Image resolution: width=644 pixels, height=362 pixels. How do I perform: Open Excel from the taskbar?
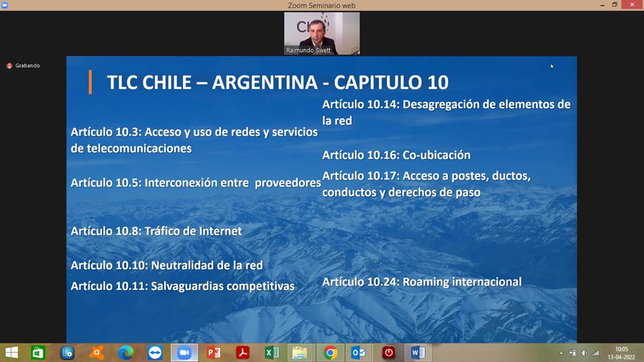pyautogui.click(x=272, y=353)
